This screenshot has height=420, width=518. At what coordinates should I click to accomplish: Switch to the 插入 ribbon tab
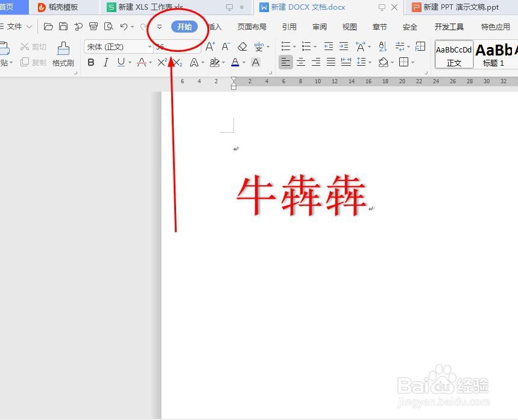pos(215,27)
